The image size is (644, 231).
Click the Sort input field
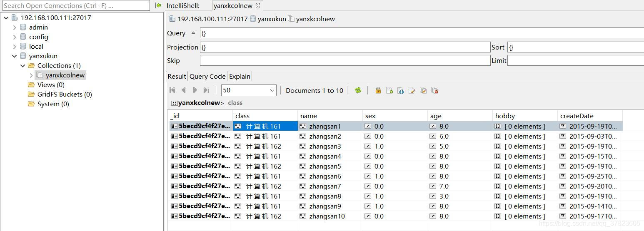[x=576, y=47]
